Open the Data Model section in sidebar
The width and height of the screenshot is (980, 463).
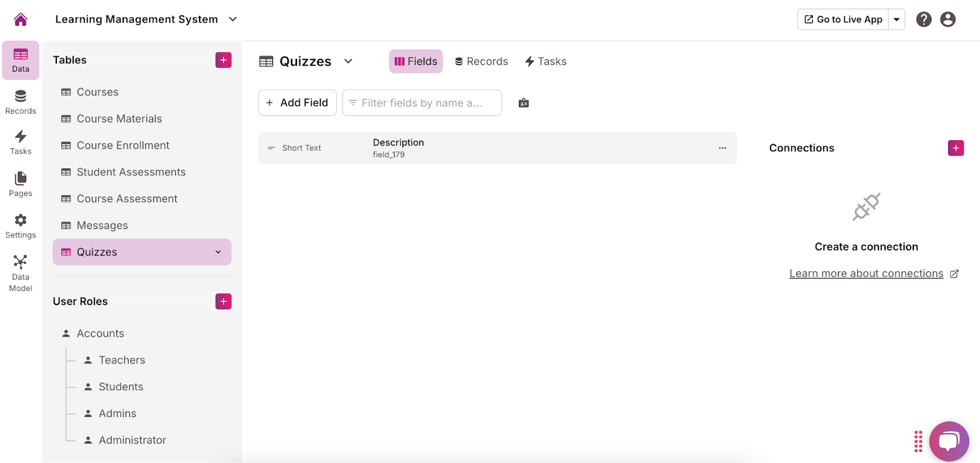tap(21, 273)
